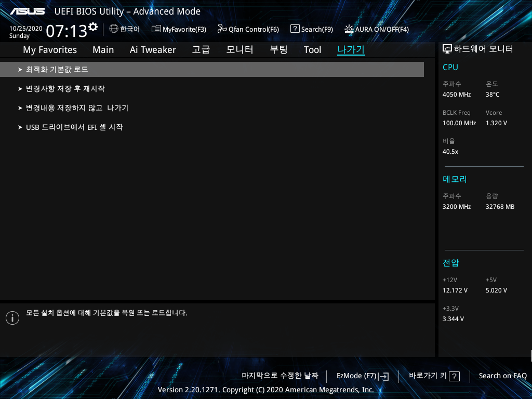532x399 pixels.
Task: Click memory frequency 3200 MHz value
Action: pyautogui.click(x=456, y=207)
